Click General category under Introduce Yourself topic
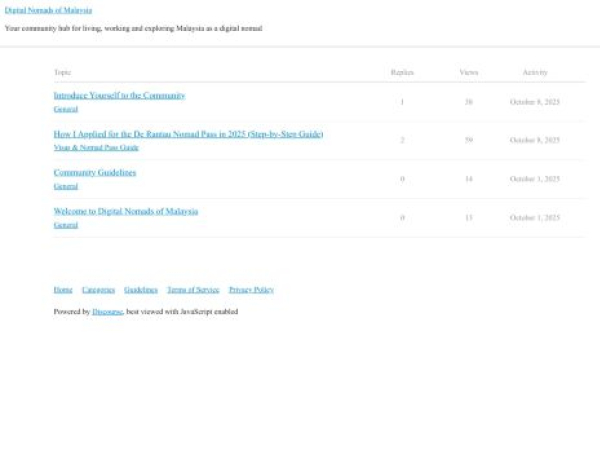Viewport: 600px width, 450px height. tap(65, 108)
